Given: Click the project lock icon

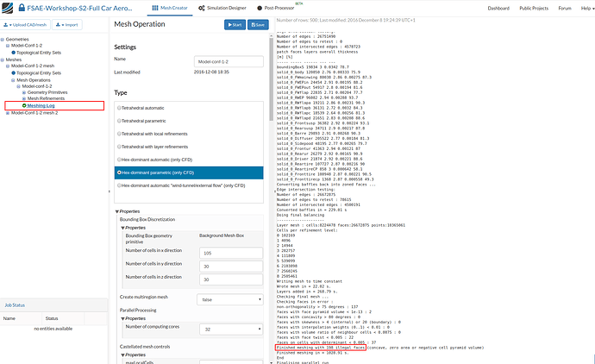Looking at the screenshot, I should point(22,8).
